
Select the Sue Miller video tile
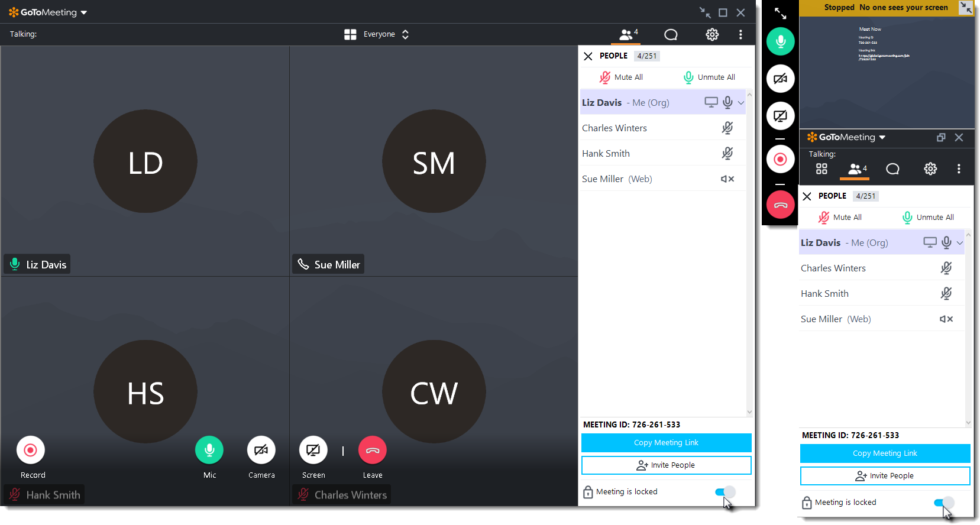pyautogui.click(x=434, y=161)
